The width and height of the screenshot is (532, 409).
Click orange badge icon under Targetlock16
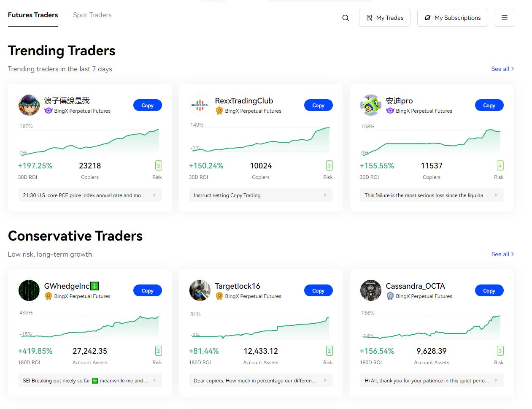click(x=219, y=296)
